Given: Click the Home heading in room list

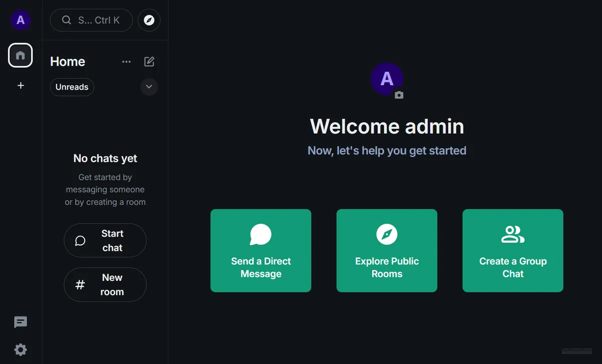Looking at the screenshot, I should click(68, 62).
